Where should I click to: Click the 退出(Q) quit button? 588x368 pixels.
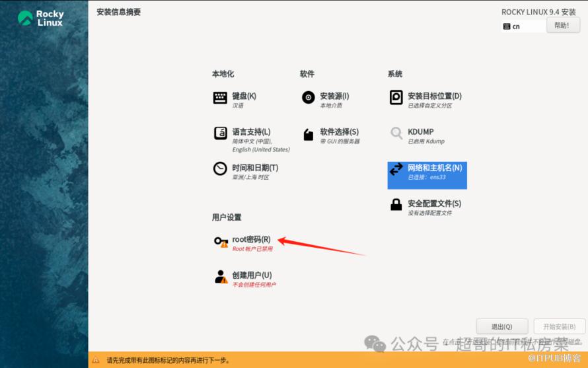pyautogui.click(x=501, y=327)
